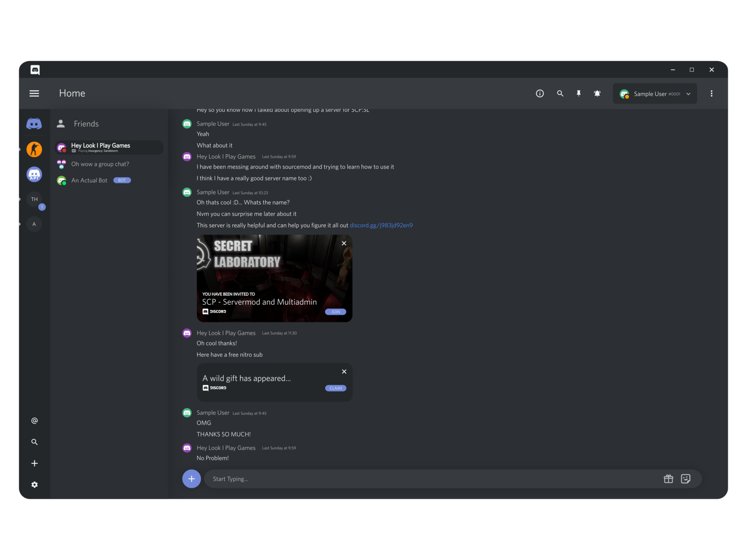Open the gift icon in message bar
Screen dimensions: 747x560
[669, 479]
